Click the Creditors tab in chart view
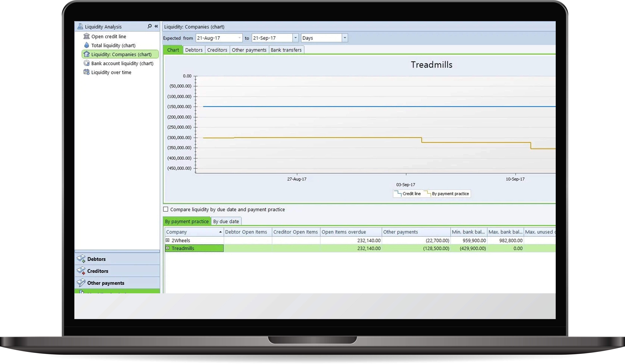The image size is (625, 364). pyautogui.click(x=217, y=50)
